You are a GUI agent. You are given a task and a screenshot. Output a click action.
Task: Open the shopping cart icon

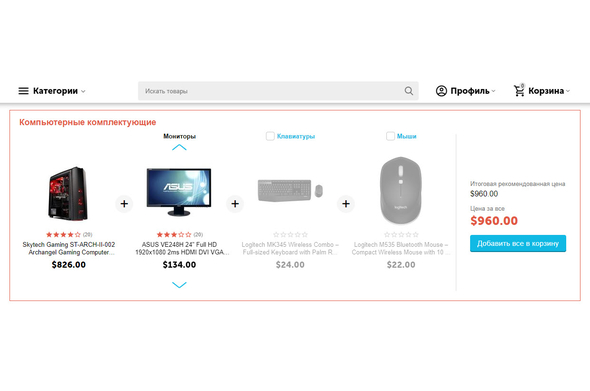tap(519, 90)
